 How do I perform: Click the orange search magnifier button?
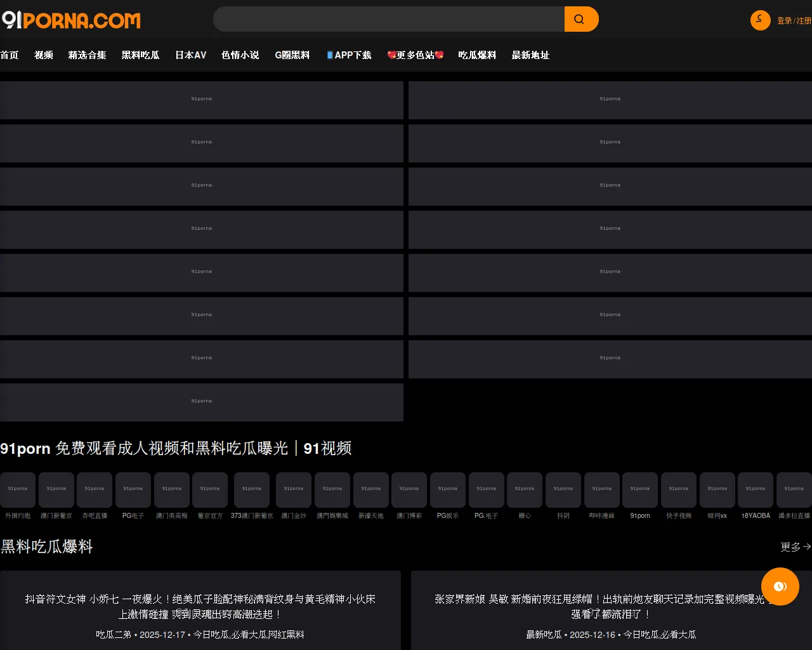[x=580, y=19]
